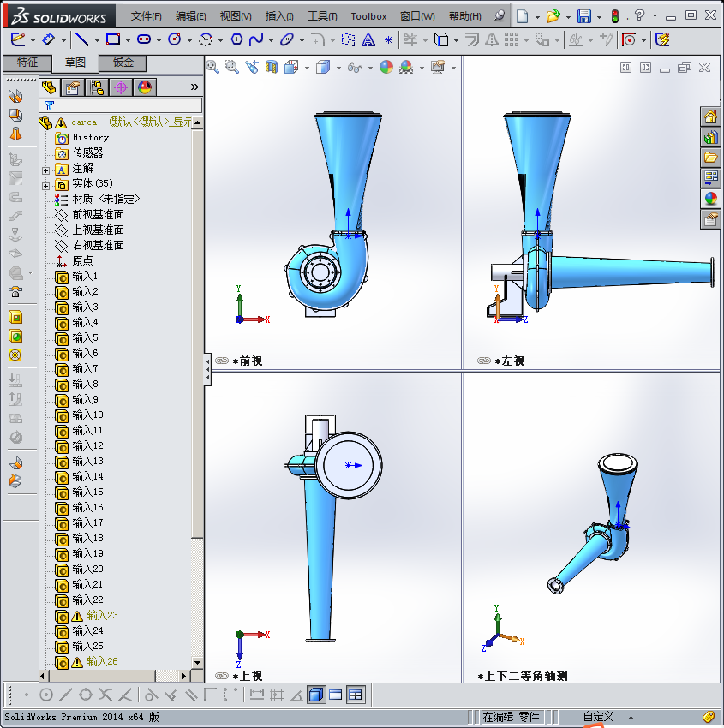
Task: Click the Sketch Text tool
Action: tap(368, 40)
